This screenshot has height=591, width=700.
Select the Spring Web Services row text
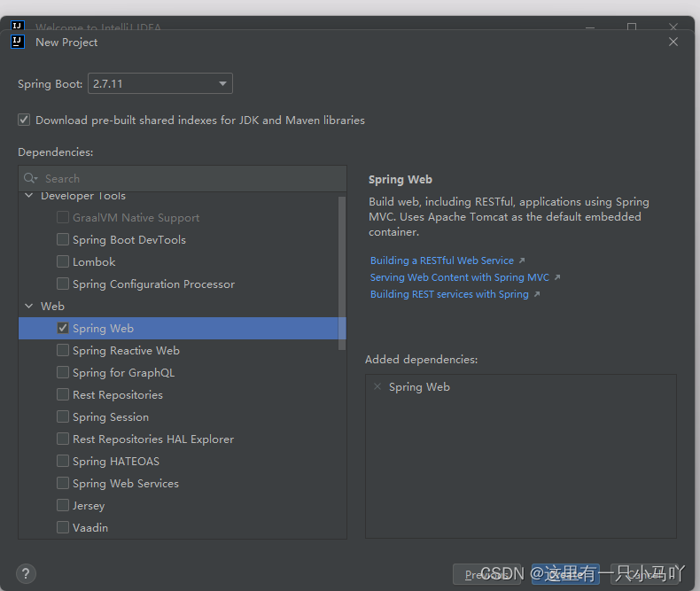pyautogui.click(x=126, y=484)
